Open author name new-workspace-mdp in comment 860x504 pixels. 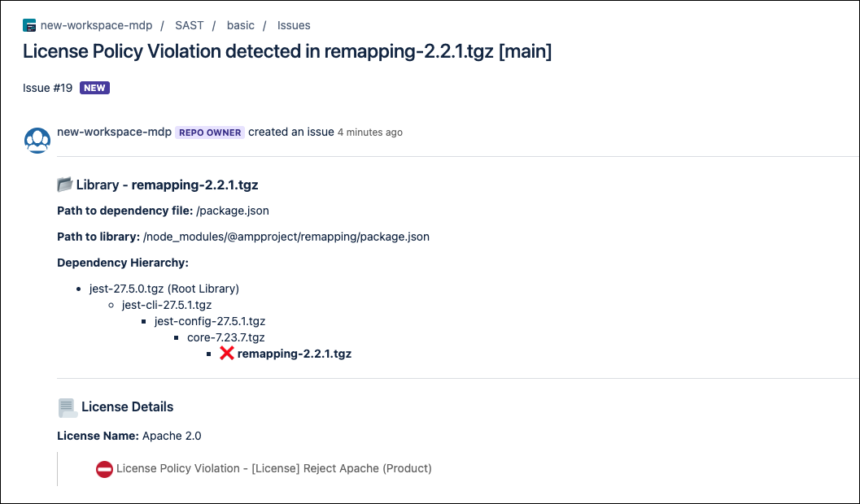(x=114, y=132)
